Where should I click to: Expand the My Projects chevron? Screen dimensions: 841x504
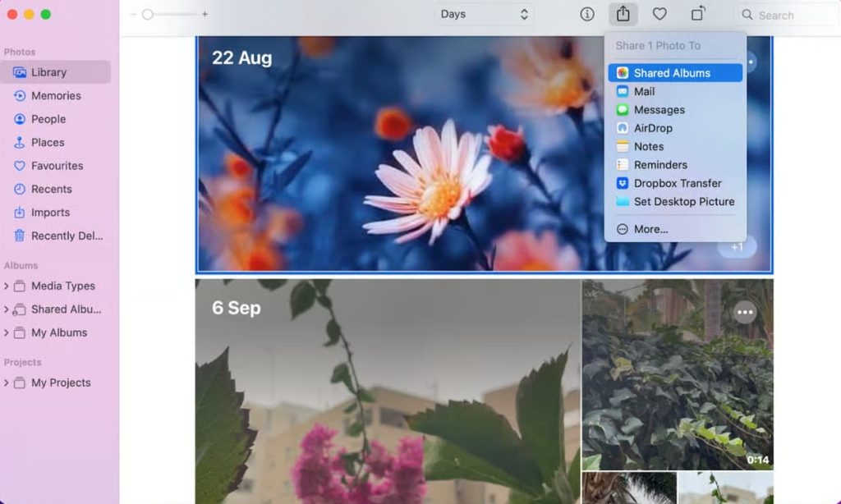[x=6, y=383]
